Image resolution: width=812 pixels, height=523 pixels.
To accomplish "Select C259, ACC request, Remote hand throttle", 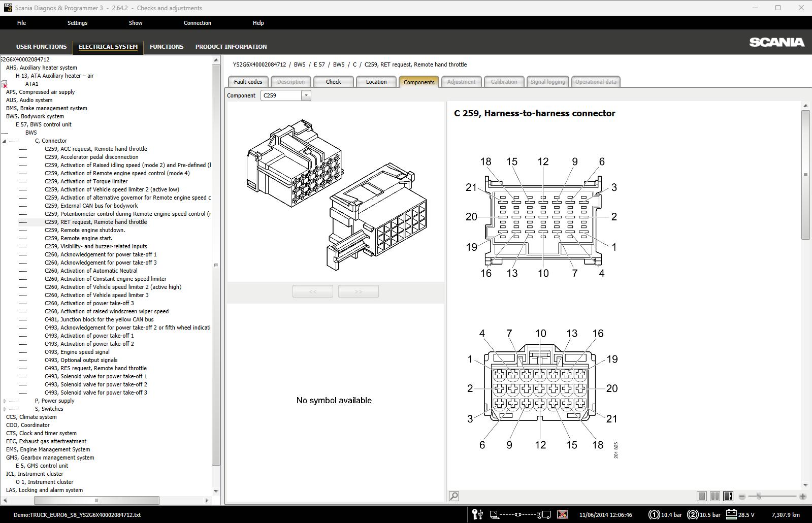I will [x=96, y=149].
